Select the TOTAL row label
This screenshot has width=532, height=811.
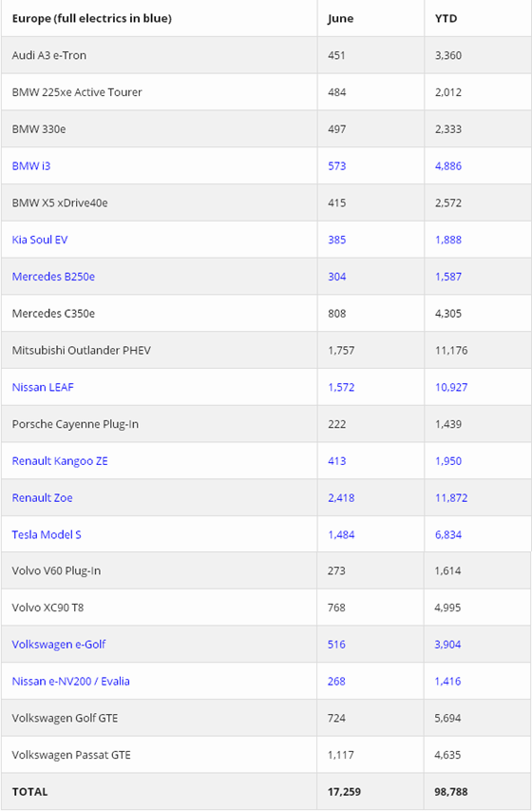coord(30,792)
